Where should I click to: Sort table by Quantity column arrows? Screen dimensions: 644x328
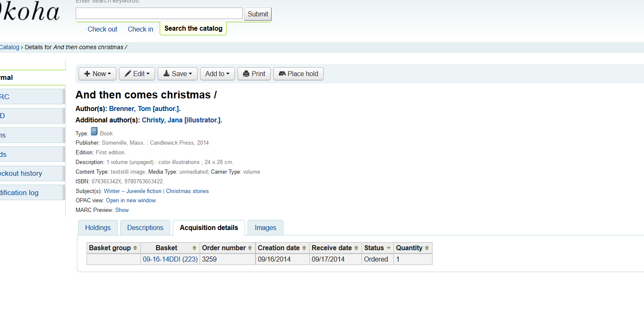427,248
